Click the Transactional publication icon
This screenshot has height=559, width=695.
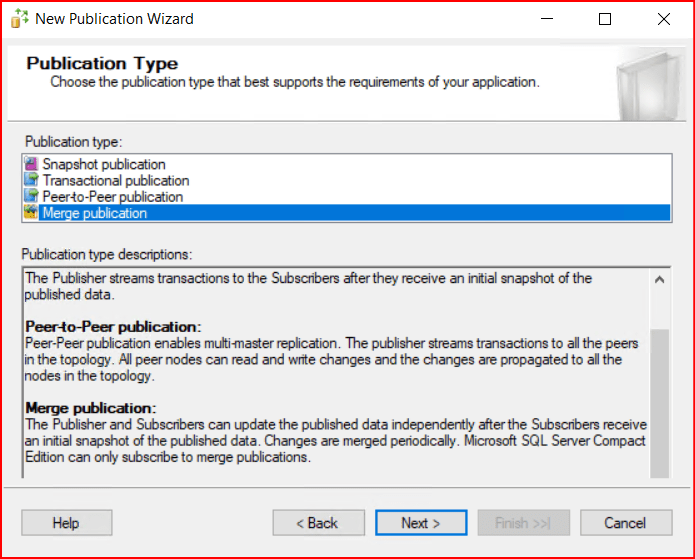30,180
